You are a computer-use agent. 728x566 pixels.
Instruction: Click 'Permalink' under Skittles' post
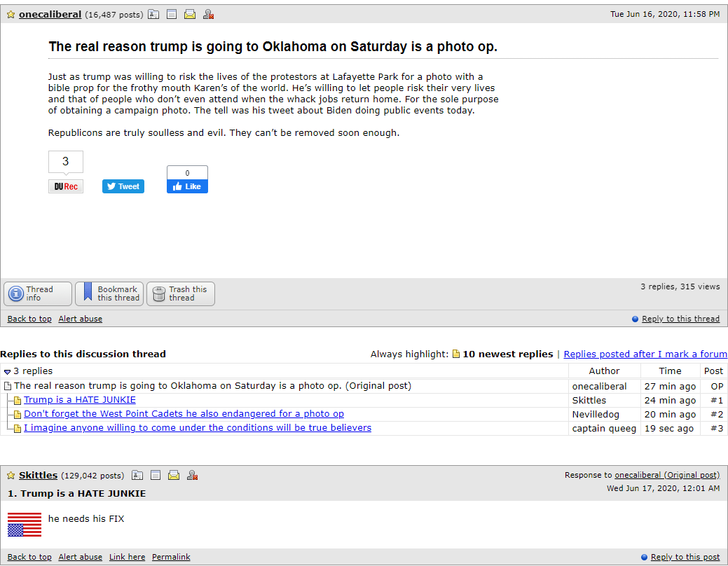coord(172,557)
